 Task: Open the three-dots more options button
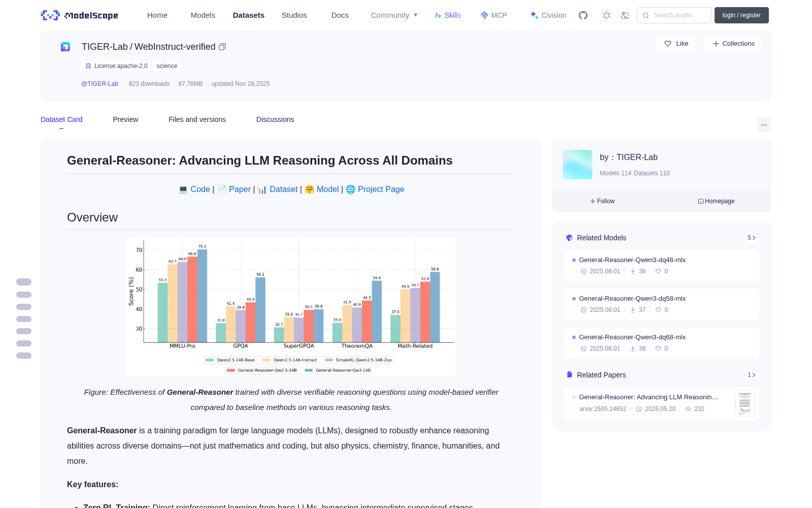[764, 124]
